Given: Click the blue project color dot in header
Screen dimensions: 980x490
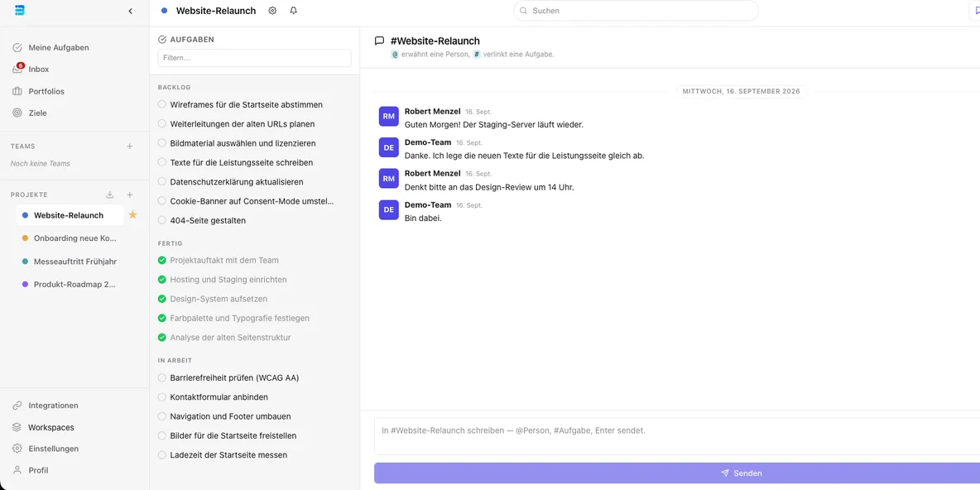Looking at the screenshot, I should [165, 11].
